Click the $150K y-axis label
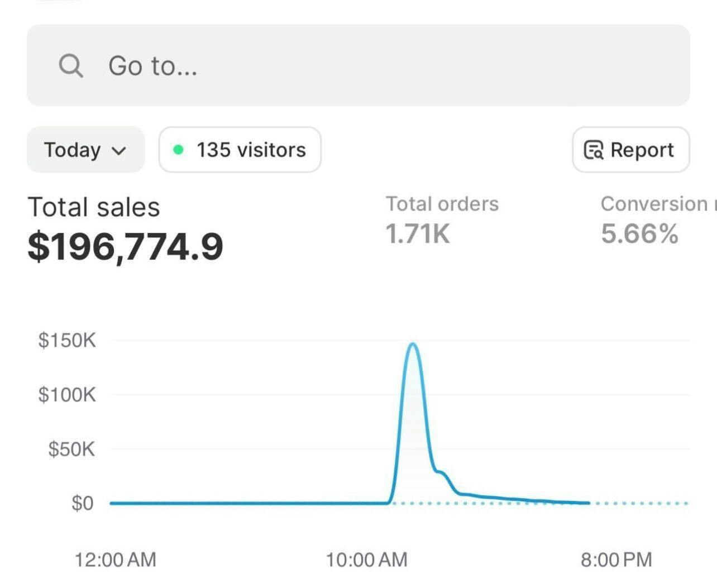717x588 pixels. point(67,340)
